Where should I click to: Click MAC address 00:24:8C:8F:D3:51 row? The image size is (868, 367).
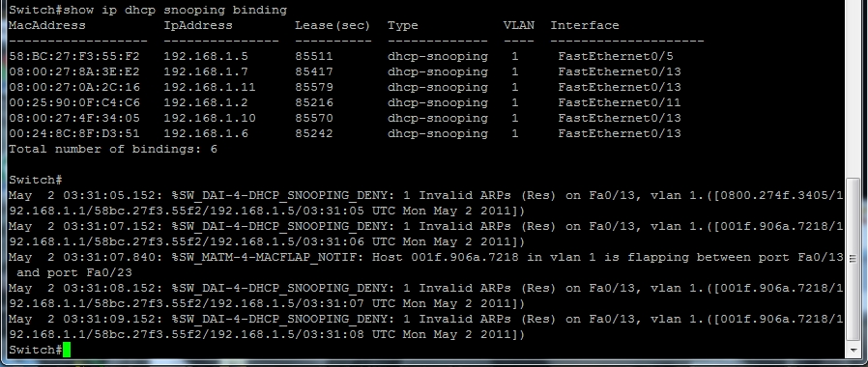click(x=74, y=133)
